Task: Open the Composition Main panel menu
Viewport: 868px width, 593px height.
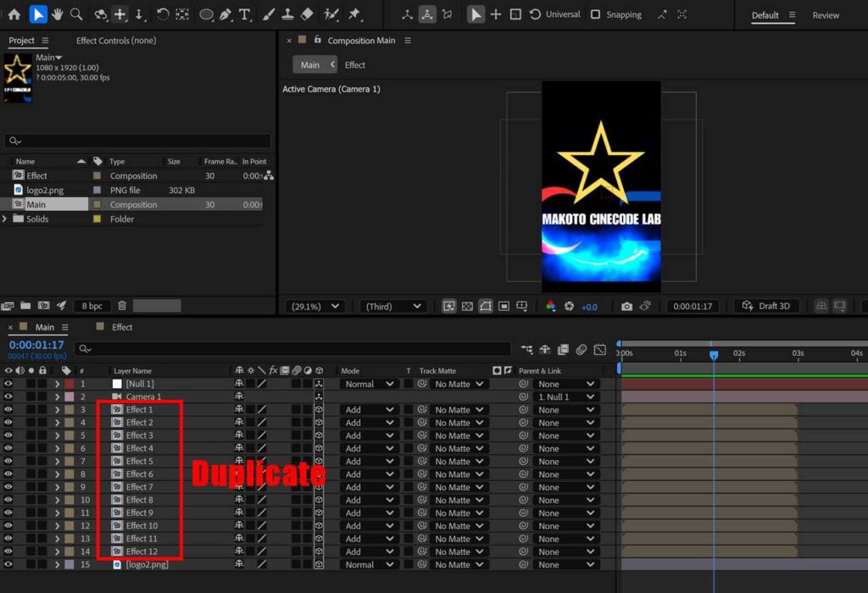Action: [x=408, y=41]
